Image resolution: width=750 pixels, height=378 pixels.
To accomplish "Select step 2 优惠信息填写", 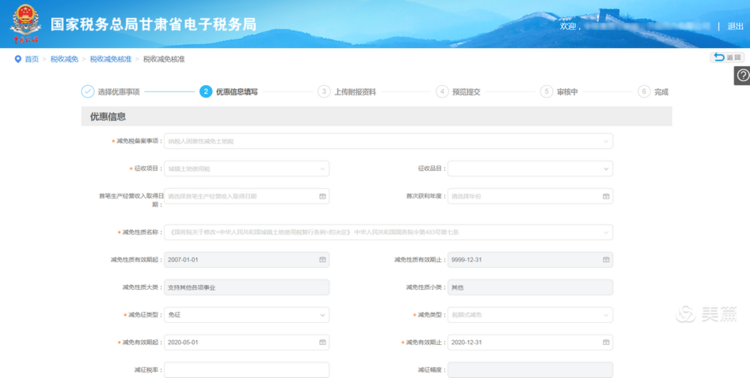I will point(229,91).
